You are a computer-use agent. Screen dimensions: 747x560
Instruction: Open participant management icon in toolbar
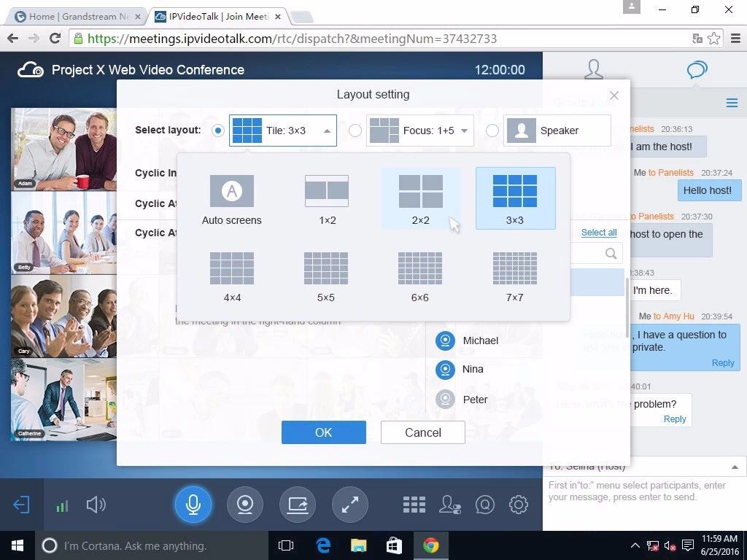click(449, 505)
